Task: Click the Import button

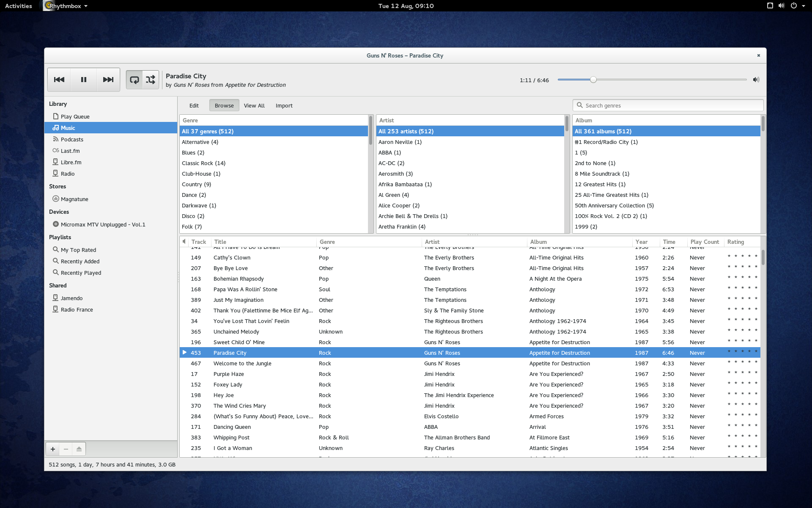Action: click(284, 105)
